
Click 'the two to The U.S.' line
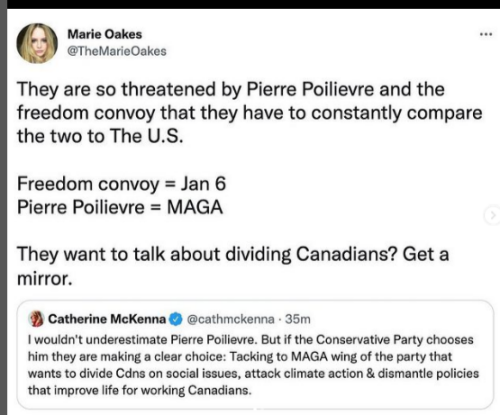(100, 136)
